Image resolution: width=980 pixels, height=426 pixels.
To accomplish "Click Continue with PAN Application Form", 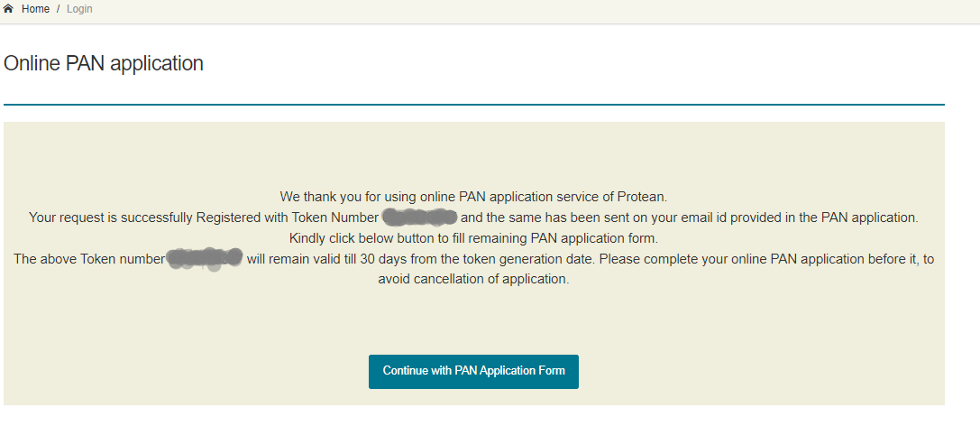I will click(473, 371).
